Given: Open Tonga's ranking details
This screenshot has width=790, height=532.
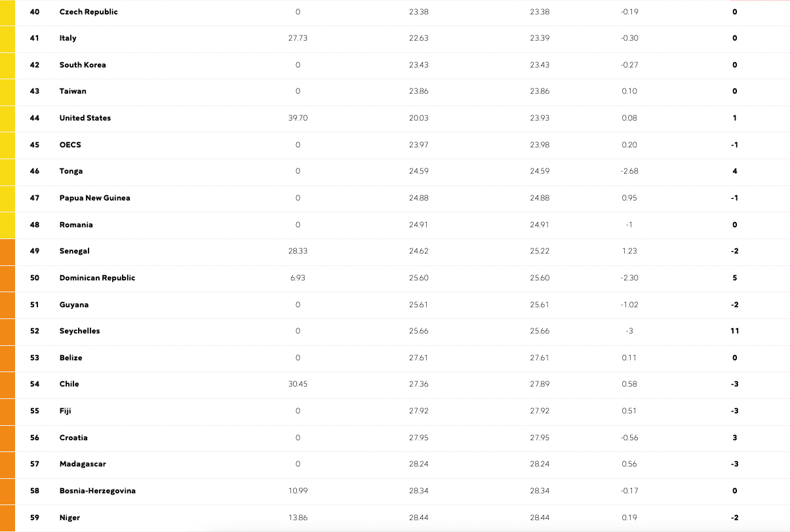Looking at the screenshot, I should 71,171.
